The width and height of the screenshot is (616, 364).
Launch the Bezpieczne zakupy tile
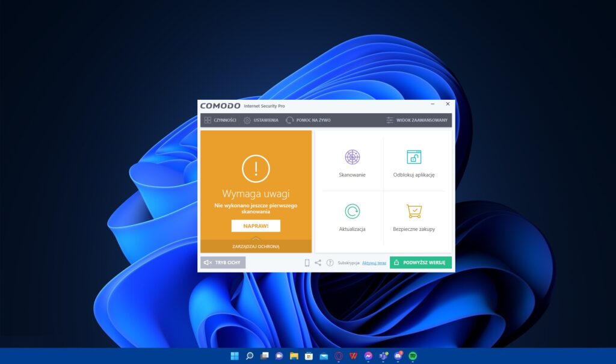pos(414,217)
